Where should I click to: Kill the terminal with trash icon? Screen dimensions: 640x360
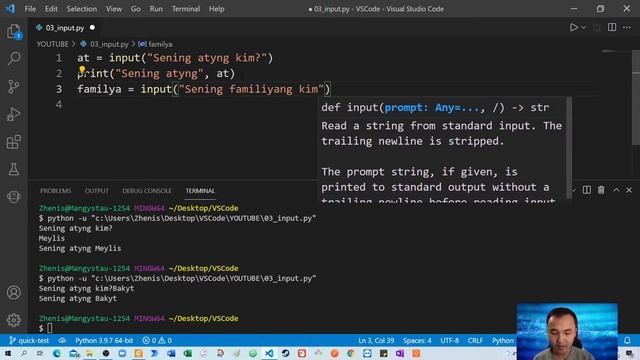[x=601, y=190]
